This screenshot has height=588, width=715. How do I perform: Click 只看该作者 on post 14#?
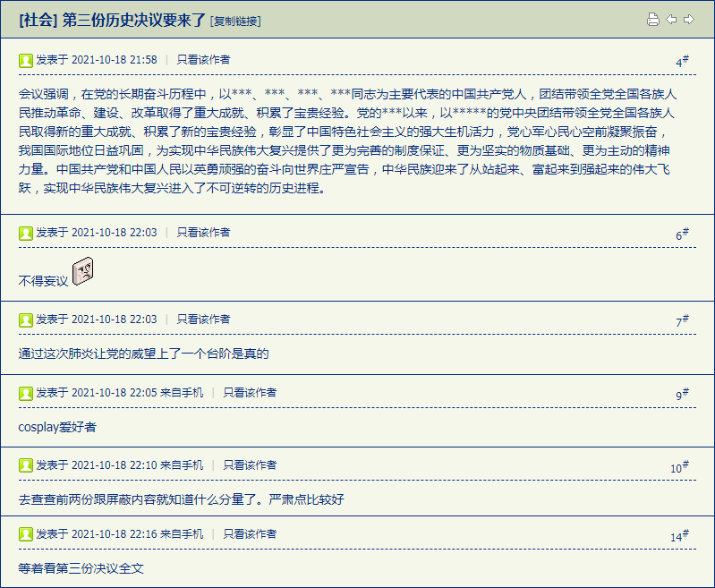pos(250,534)
